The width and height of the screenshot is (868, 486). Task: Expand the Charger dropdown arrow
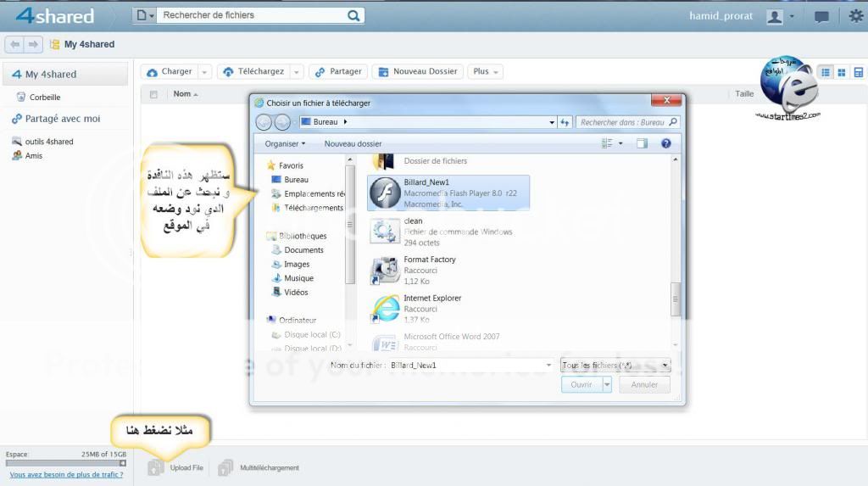(204, 72)
